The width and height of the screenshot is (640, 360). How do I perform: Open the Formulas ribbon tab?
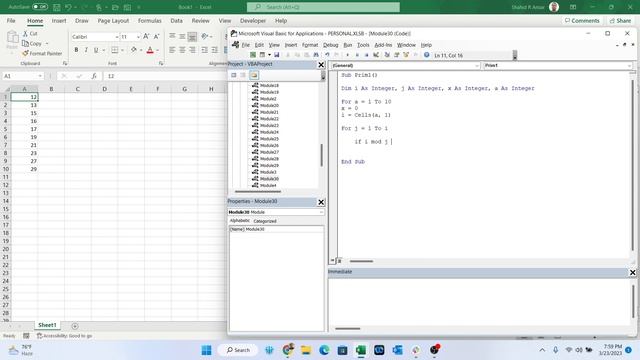[x=149, y=20]
